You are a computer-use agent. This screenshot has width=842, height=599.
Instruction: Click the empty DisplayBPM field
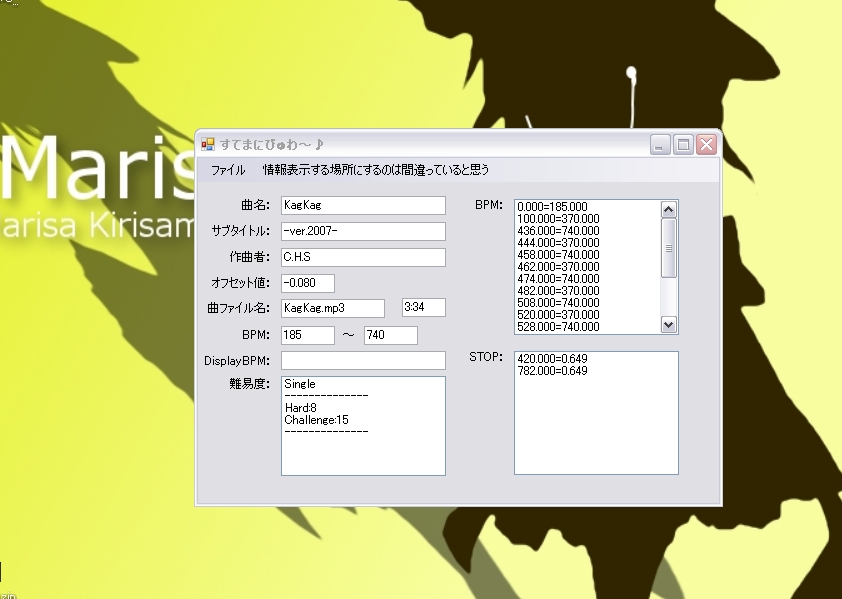click(363, 360)
